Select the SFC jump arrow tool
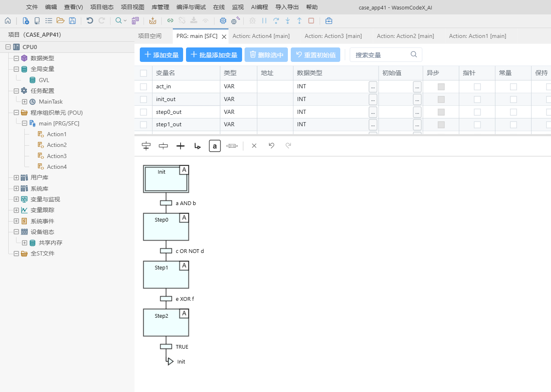 (198, 146)
